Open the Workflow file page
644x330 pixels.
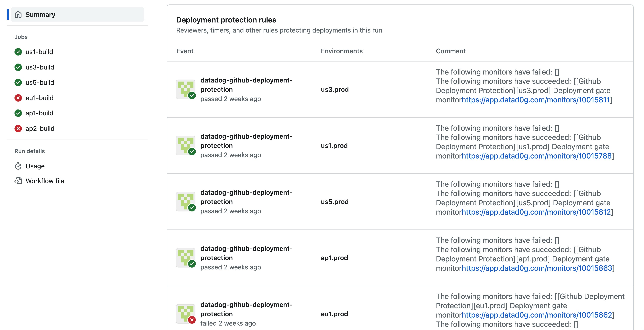[x=45, y=181]
